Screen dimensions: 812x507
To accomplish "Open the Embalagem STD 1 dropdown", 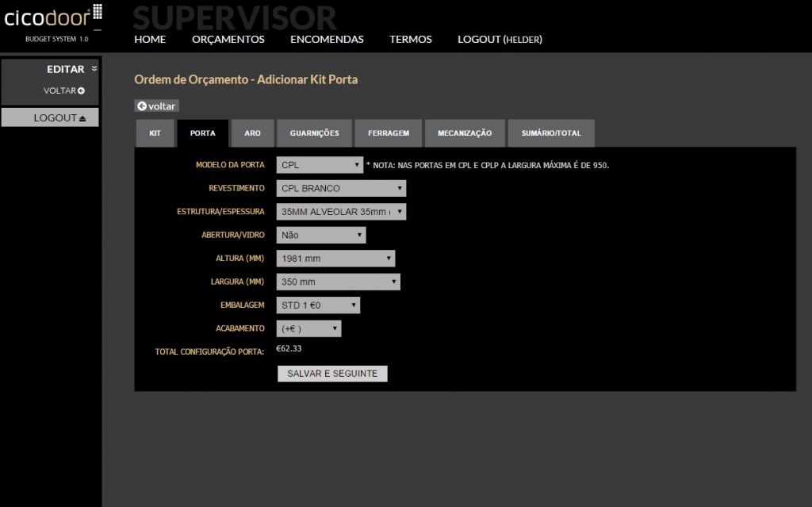I will (x=319, y=305).
